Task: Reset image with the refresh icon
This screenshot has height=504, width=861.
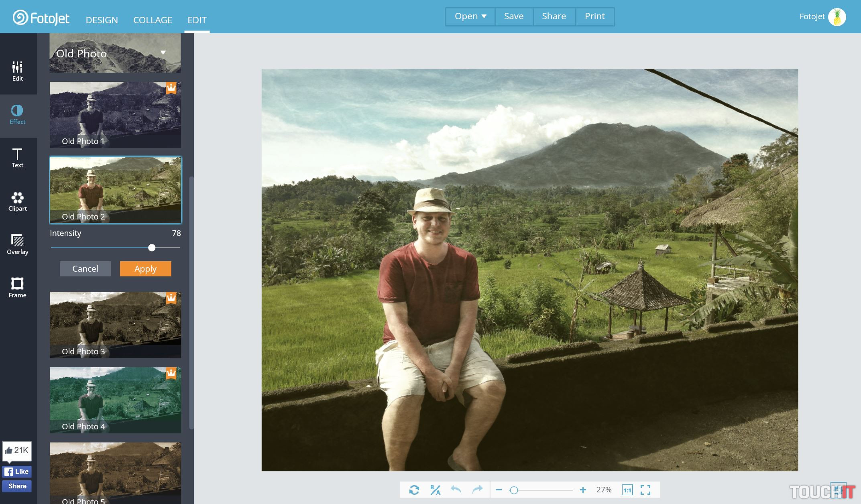Action: coord(414,490)
